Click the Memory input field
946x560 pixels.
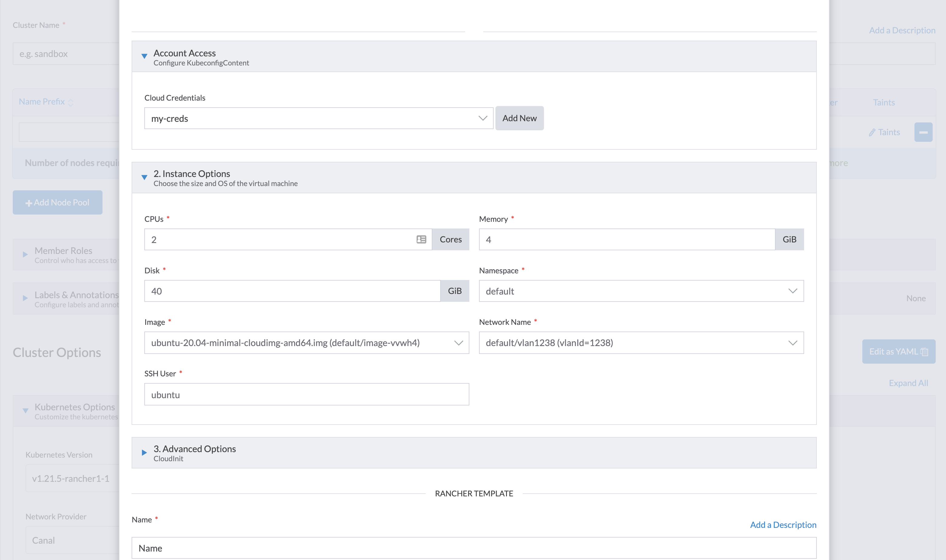tap(627, 239)
